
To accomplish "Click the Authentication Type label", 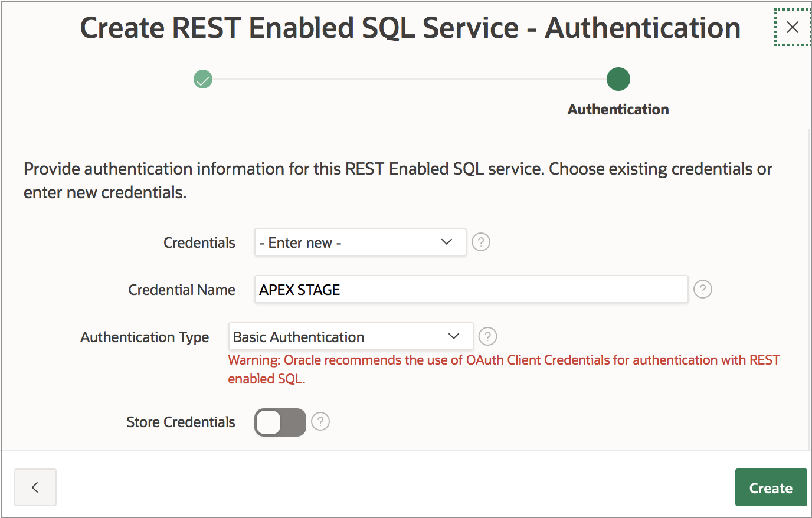I will (145, 337).
